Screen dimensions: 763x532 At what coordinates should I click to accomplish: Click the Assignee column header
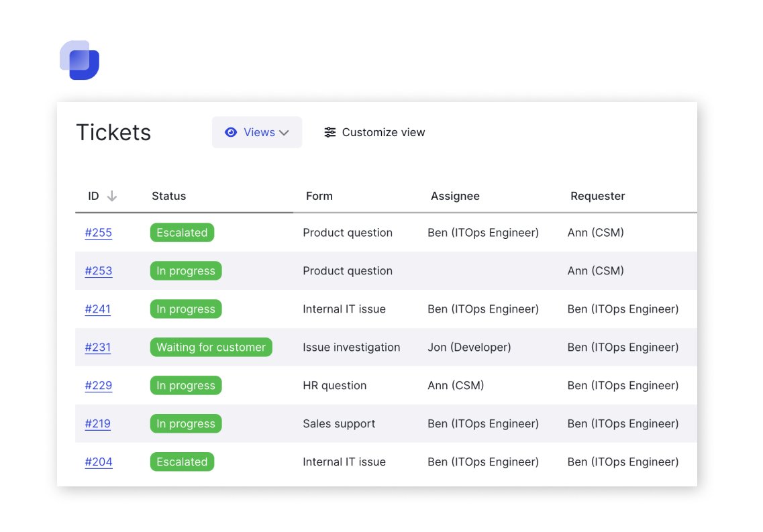coord(455,196)
